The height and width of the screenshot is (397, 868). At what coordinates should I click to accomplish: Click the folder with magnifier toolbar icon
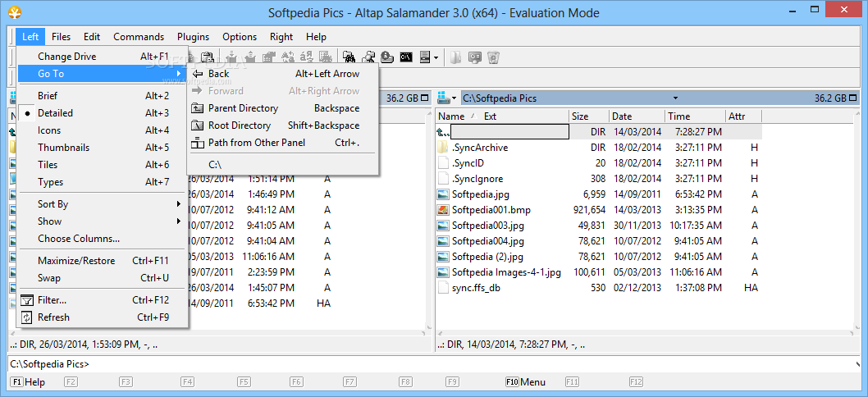(368, 57)
